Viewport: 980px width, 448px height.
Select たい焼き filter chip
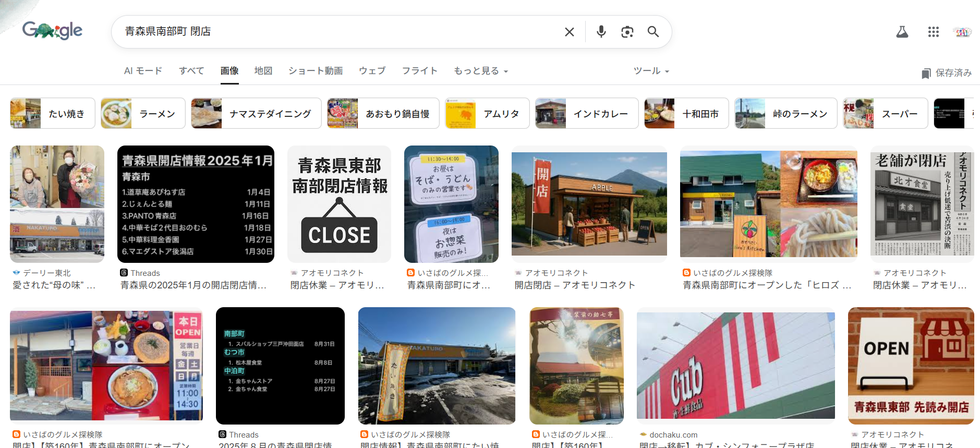(x=53, y=113)
